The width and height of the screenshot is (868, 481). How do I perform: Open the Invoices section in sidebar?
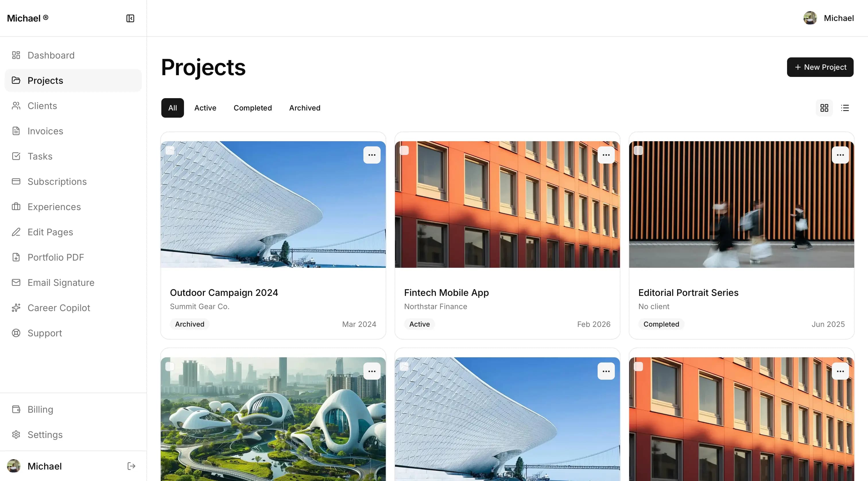pos(73,131)
